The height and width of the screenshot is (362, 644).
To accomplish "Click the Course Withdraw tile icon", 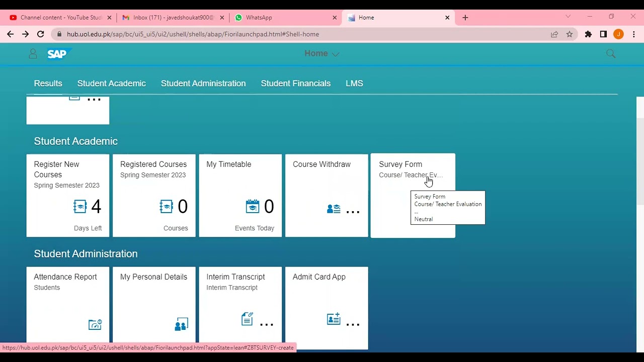I will (334, 209).
